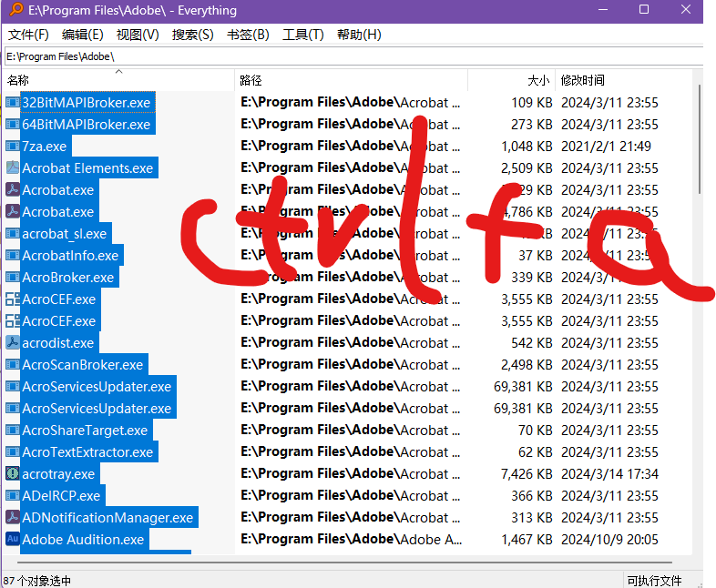Click the icon of AcroShareTarget.exe
The height and width of the screenshot is (588, 716).
pyautogui.click(x=13, y=431)
